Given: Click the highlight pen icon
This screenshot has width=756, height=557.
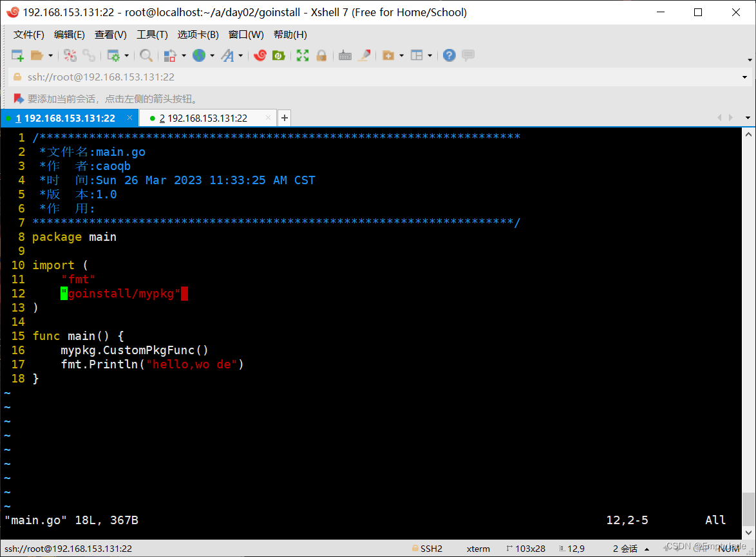Looking at the screenshot, I should (x=364, y=55).
